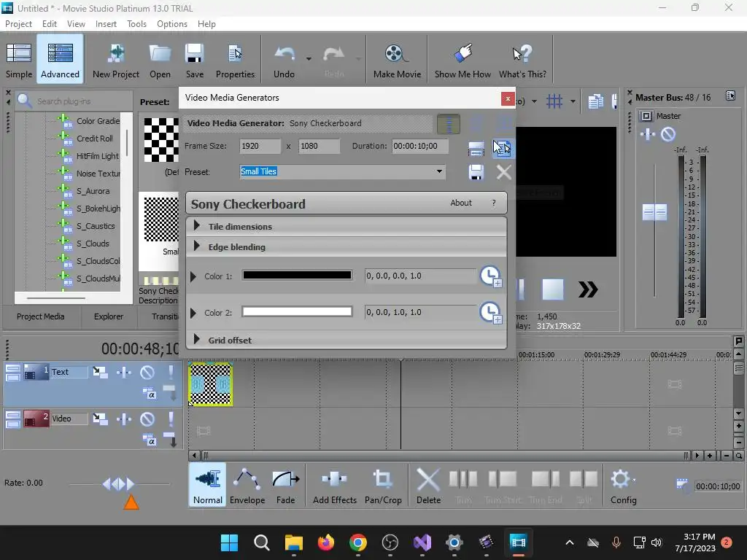The height and width of the screenshot is (560, 747).
Task: Toggle Solo on the Text track
Action: 171,372
